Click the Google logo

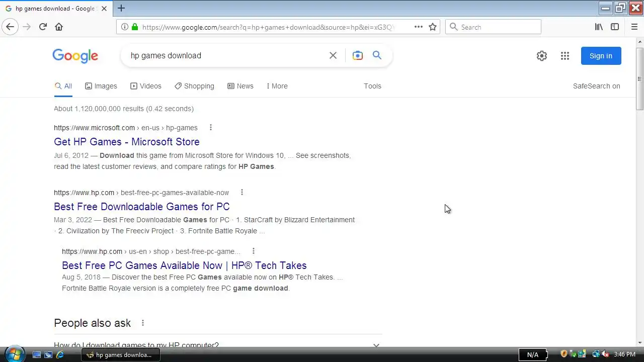coord(75,56)
